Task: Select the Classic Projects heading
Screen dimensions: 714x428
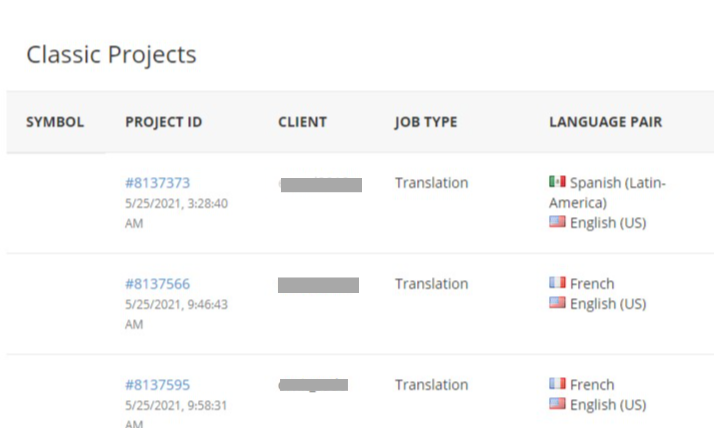Action: coord(111,54)
